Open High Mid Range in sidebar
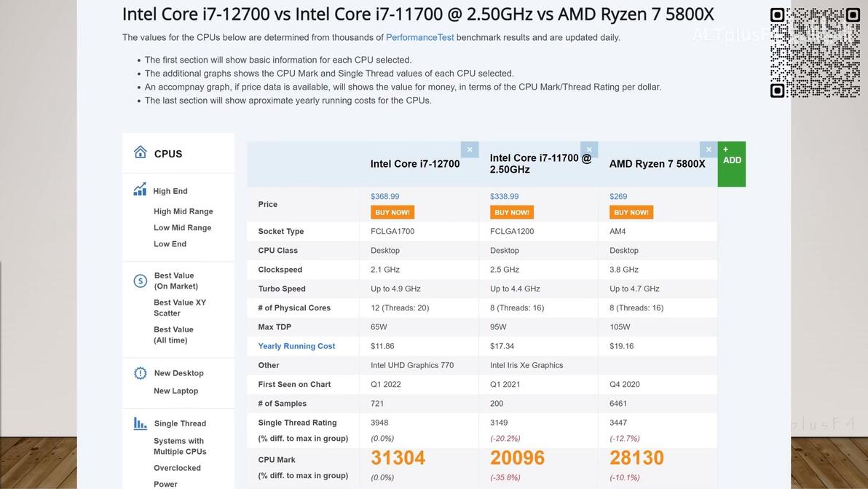The height and width of the screenshot is (489, 868). point(184,211)
